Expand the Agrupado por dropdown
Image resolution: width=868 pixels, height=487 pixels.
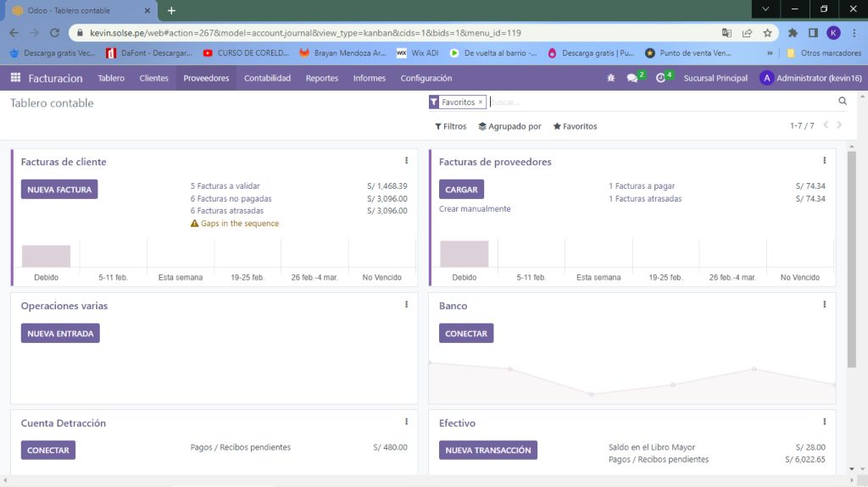(509, 126)
